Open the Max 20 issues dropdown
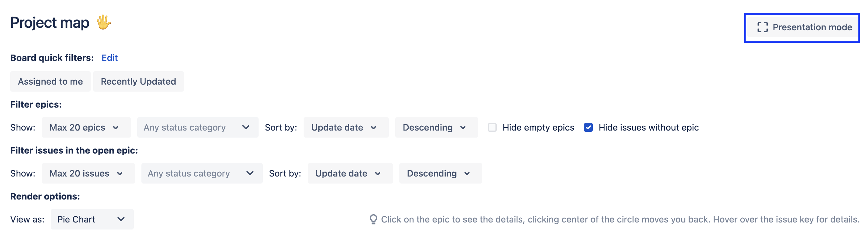The width and height of the screenshot is (868, 241). 88,173
